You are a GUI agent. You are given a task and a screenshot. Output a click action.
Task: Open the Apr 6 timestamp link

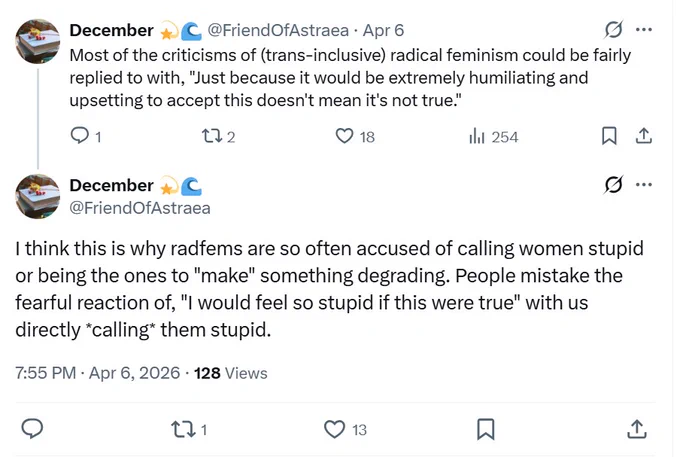[383, 30]
